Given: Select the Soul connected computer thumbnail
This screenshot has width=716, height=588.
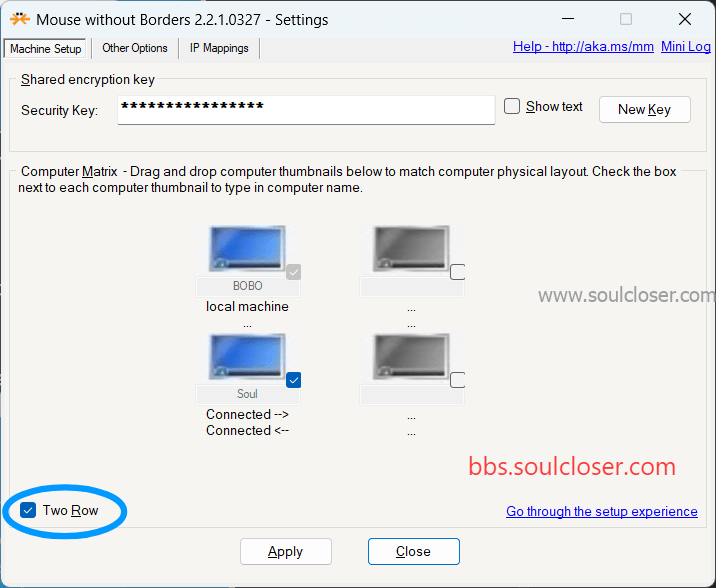Looking at the screenshot, I should tap(247, 357).
